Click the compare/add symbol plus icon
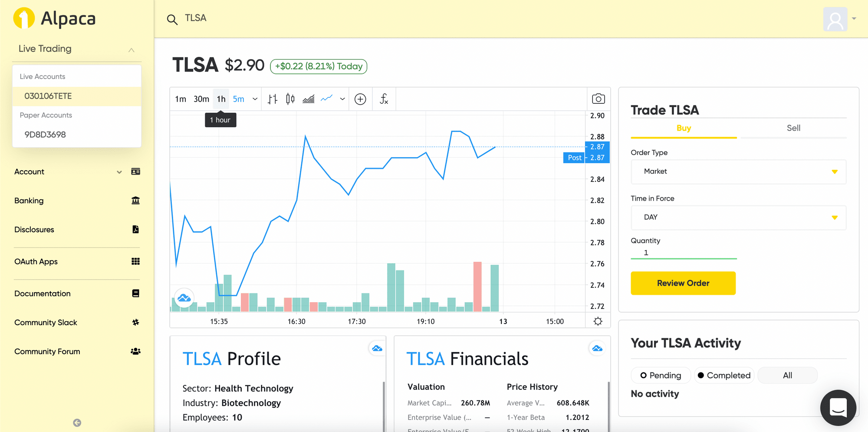This screenshot has height=432, width=868. pos(360,99)
